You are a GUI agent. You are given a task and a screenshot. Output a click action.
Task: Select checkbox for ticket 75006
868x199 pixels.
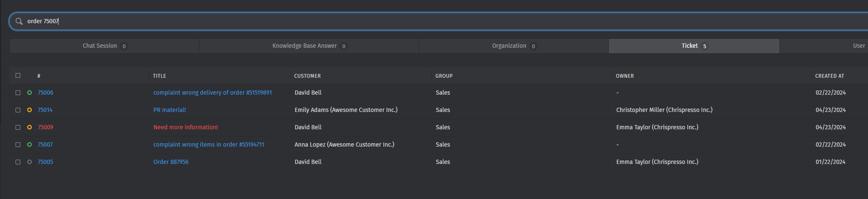coord(18,93)
